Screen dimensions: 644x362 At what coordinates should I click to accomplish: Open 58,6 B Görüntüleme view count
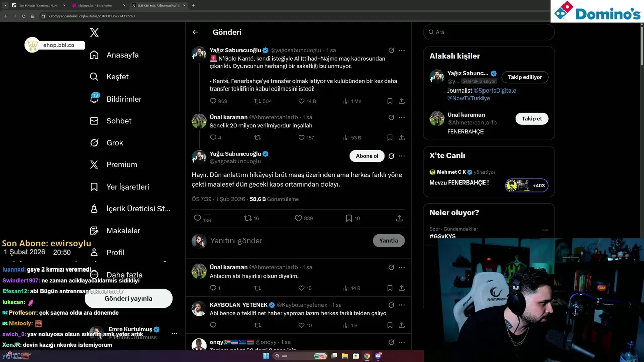[274, 199]
